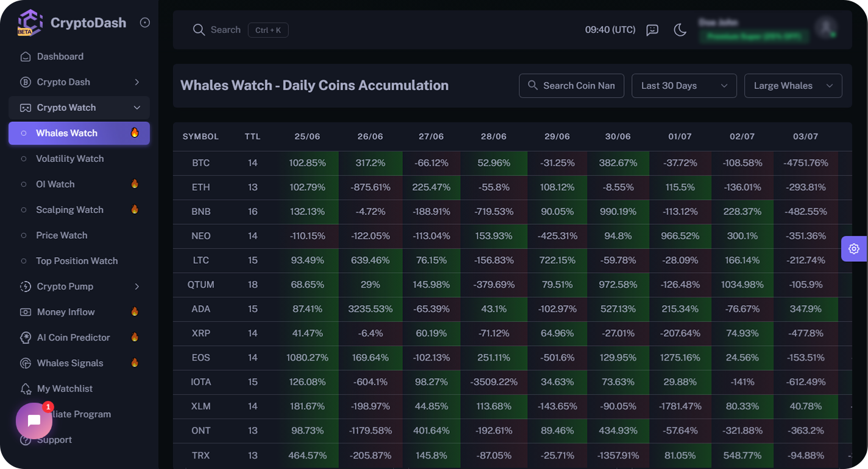Click the BTC symbol cell
Screen dimensions: 868x469
201,163
